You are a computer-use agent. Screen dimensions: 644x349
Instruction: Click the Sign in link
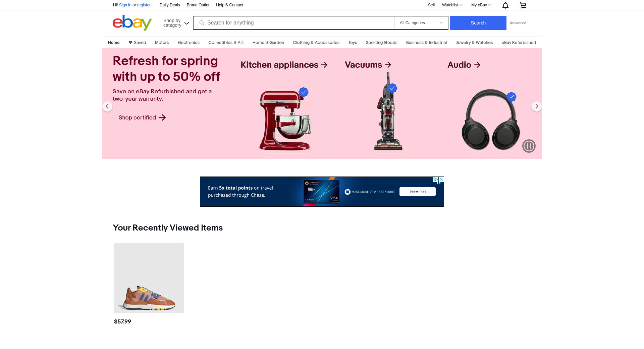click(x=125, y=5)
